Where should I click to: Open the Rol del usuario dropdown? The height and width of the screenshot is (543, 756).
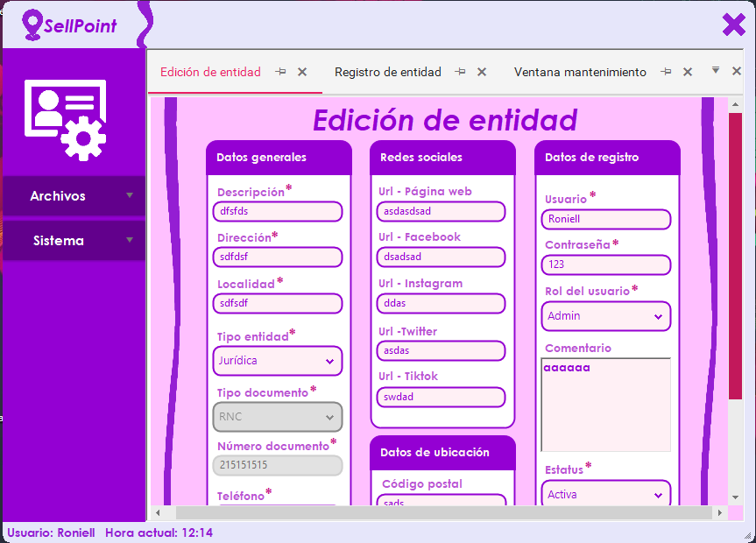[606, 316]
